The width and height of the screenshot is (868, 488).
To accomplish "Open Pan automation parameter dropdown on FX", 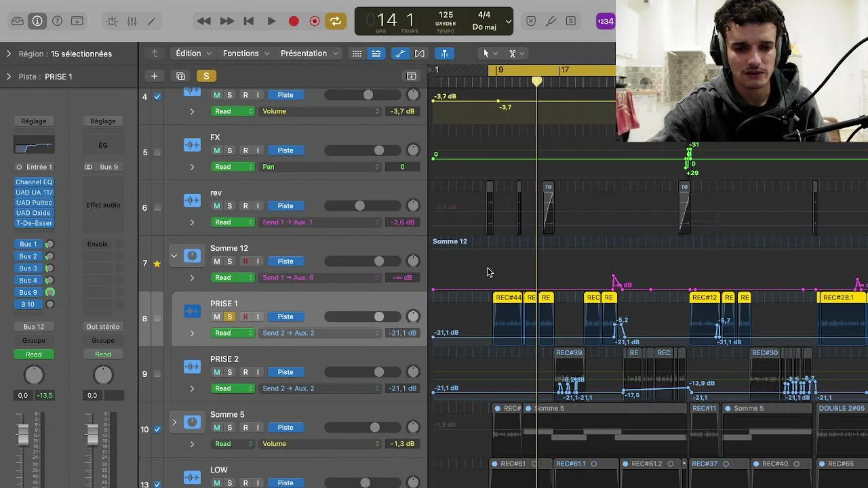I will [321, 167].
